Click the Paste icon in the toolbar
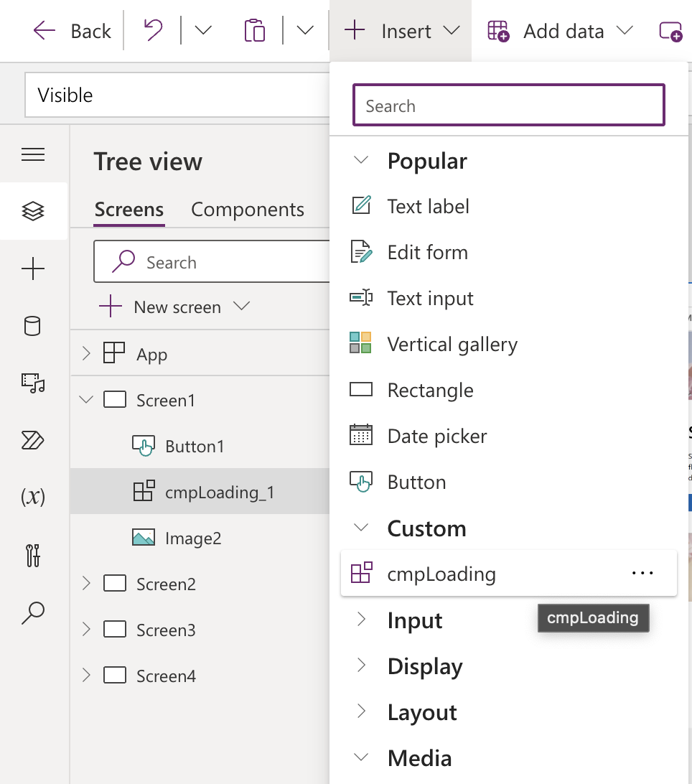 tap(254, 30)
